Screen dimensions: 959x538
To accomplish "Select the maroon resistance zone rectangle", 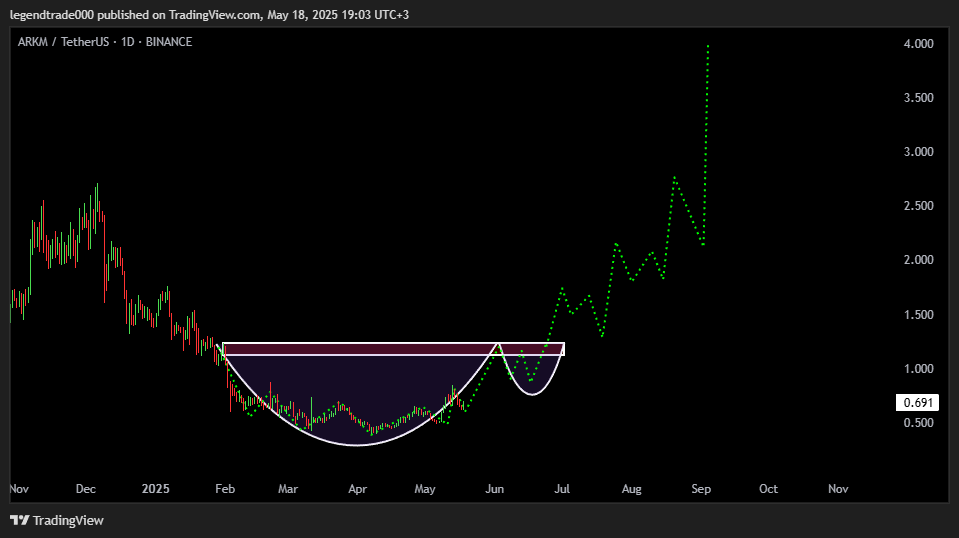I will 393,348.
